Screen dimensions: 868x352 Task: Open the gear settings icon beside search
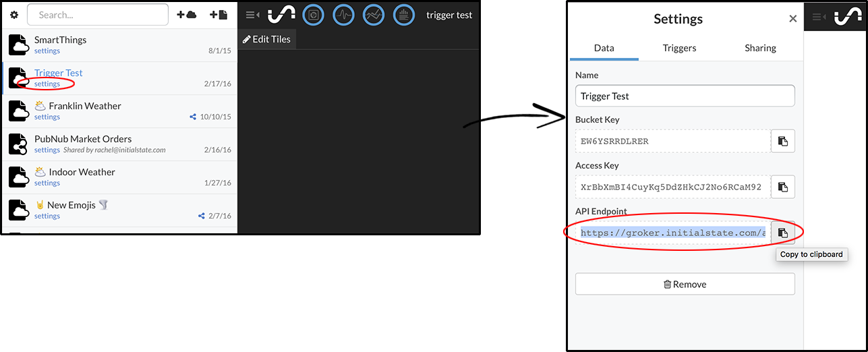[14, 15]
